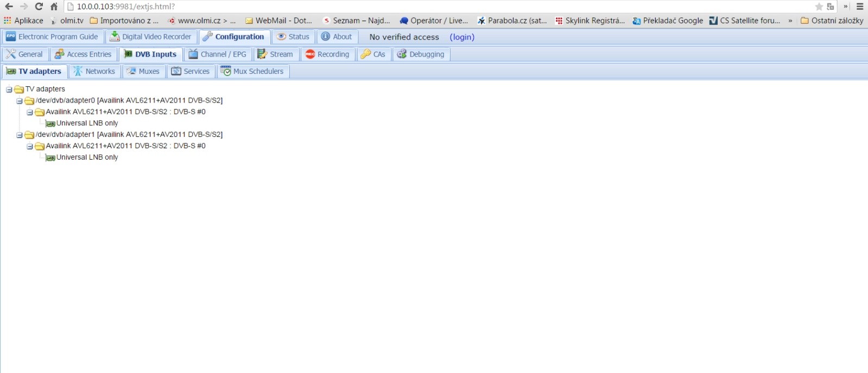Open the www.olmi.cz bookmark
The width and height of the screenshot is (868, 373).
(202, 21)
